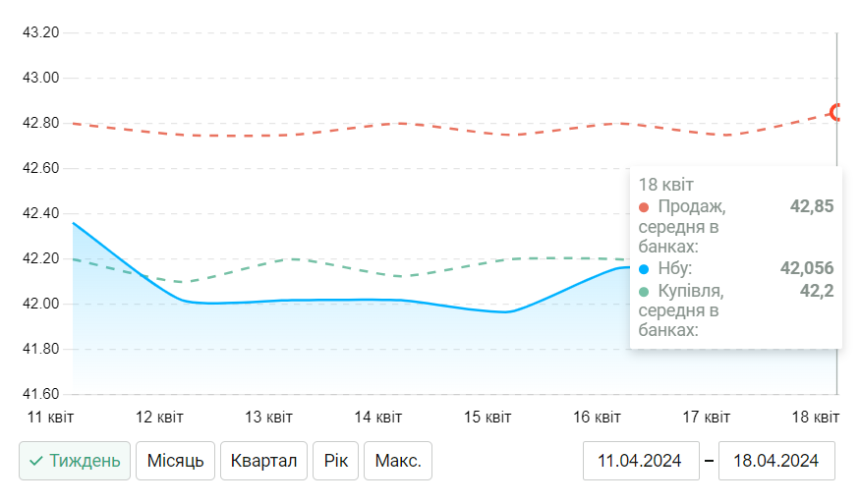This screenshot has height=504, width=860.
Task: Click the 43.20 y-axis label
Action: point(41,32)
